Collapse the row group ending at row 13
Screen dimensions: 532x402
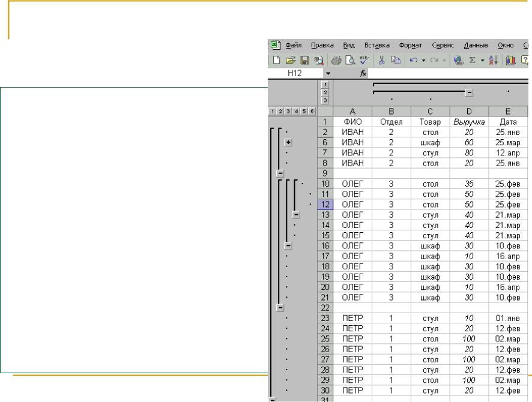296,215
